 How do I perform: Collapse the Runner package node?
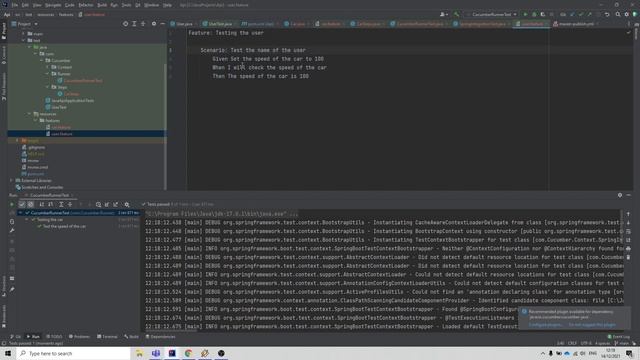[x=47, y=74]
